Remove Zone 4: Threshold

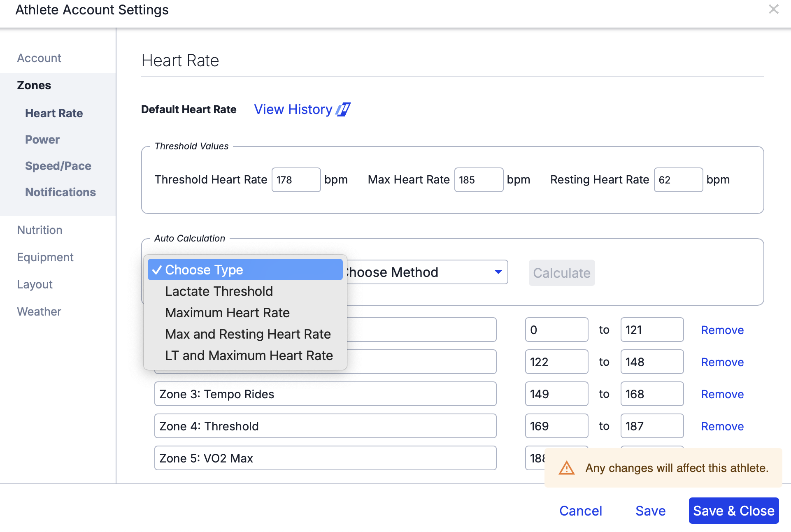[x=722, y=426]
